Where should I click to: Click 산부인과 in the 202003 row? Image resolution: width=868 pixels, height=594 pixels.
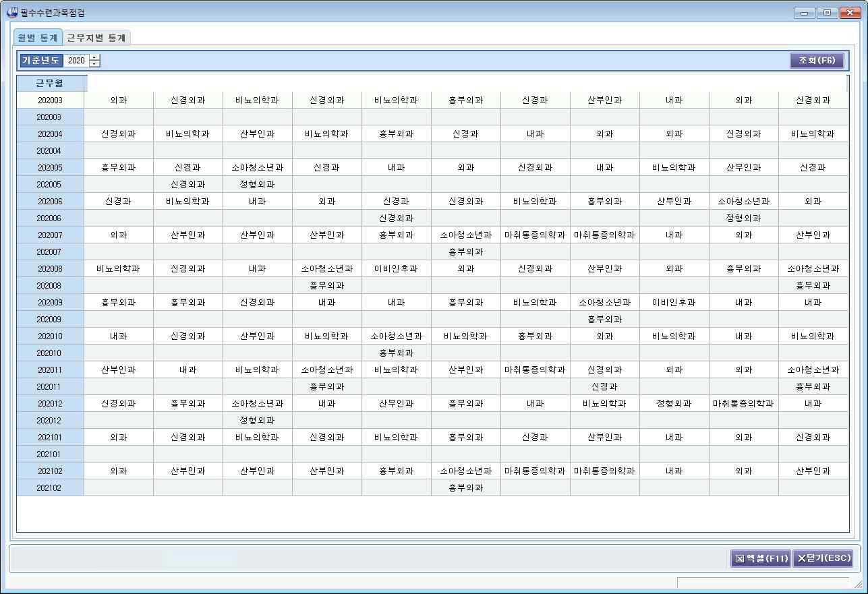click(x=604, y=100)
